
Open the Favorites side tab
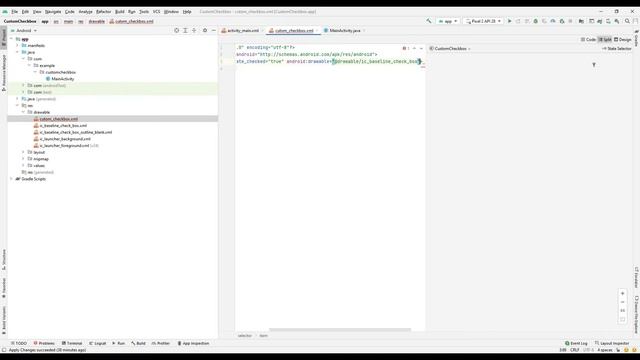click(x=4, y=288)
